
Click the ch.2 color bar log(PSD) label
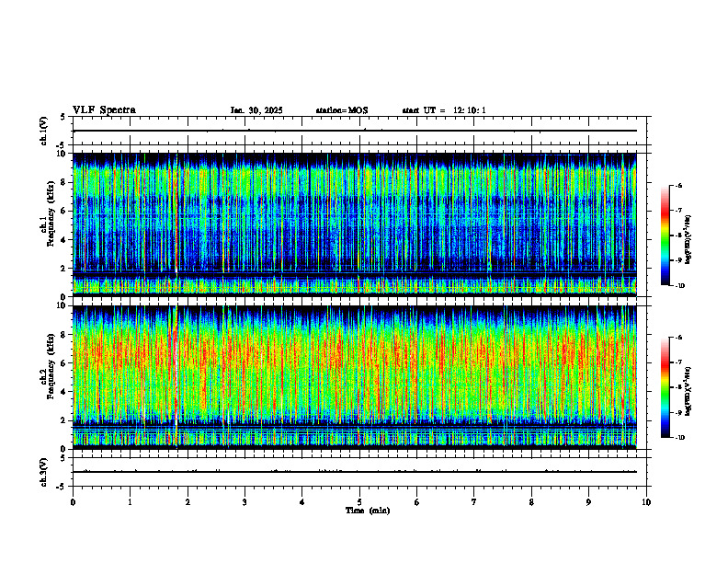pos(688,391)
